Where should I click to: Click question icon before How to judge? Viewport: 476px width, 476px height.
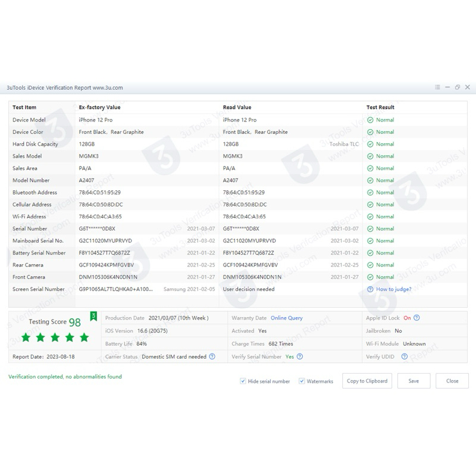point(370,289)
